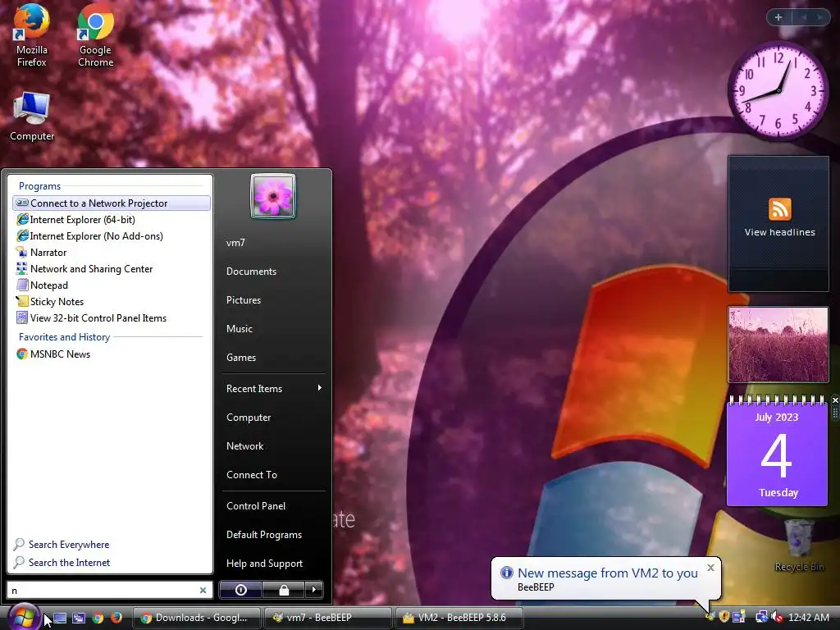Switch to Downloads - Google Chrome taskbar button
The height and width of the screenshot is (630, 840).
point(197,618)
